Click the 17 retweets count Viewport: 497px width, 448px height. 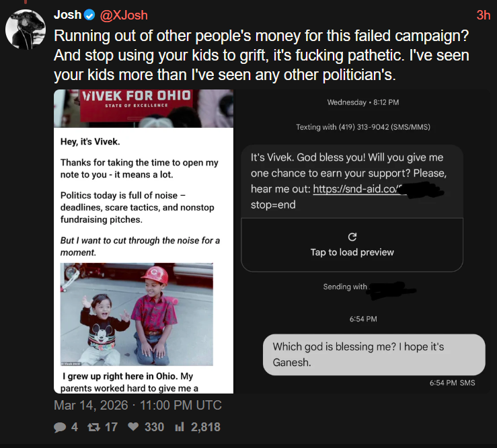(x=111, y=427)
